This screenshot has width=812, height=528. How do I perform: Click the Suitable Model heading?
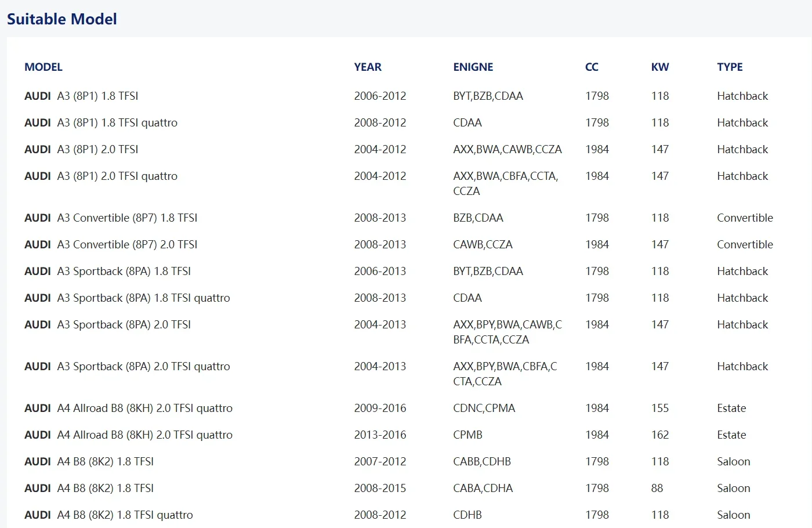point(61,19)
